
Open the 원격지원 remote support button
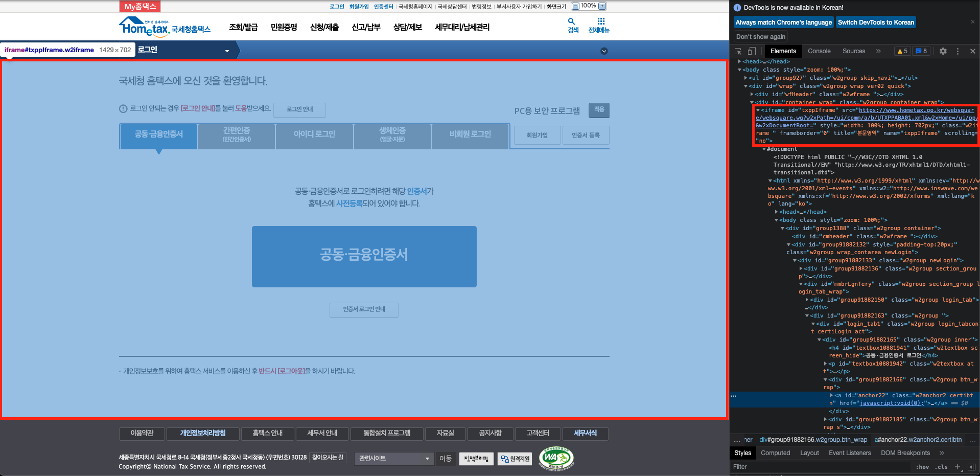click(x=515, y=459)
